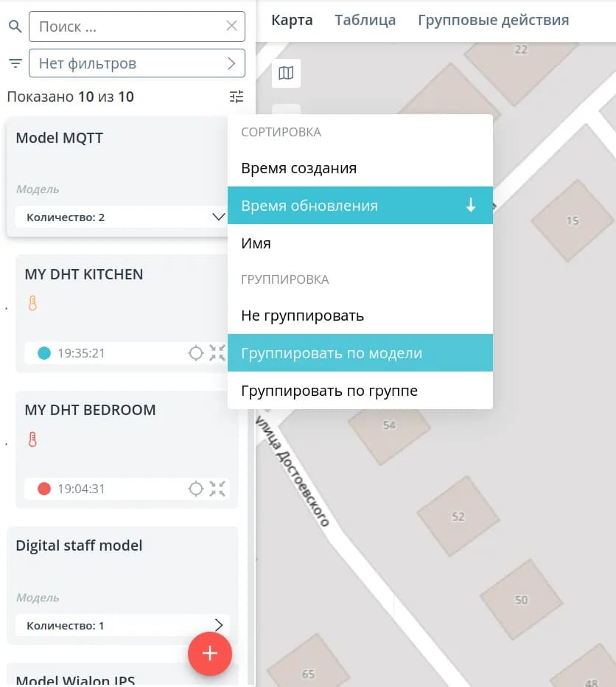
Task: Select the Не группировать option
Action: pos(360,315)
